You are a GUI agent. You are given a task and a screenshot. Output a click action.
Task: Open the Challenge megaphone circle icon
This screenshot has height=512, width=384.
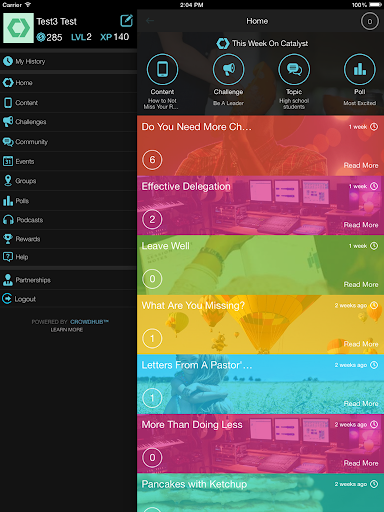tap(228, 69)
